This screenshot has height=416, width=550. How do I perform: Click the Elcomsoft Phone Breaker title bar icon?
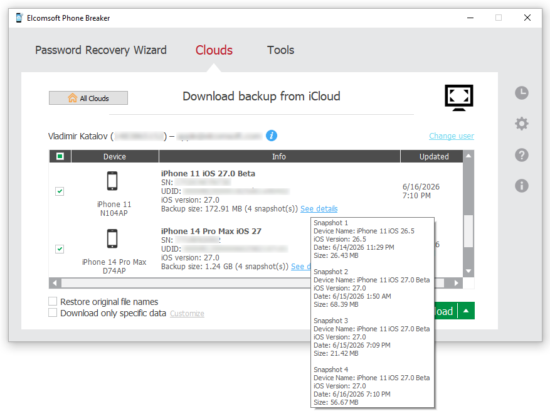19,18
